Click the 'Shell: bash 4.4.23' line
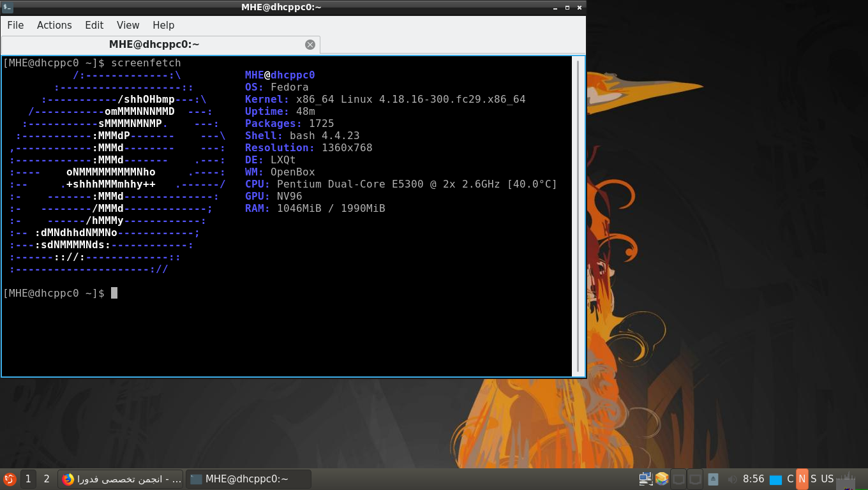This screenshot has height=490, width=868. [303, 135]
